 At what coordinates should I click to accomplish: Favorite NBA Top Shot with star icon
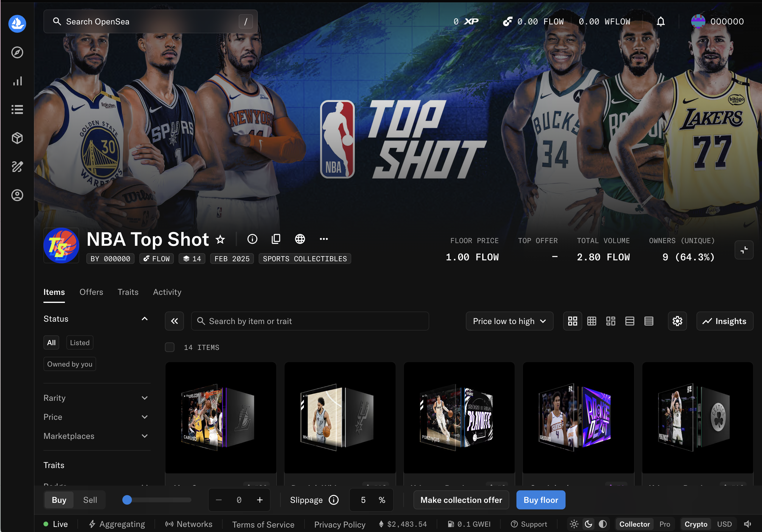[220, 239]
